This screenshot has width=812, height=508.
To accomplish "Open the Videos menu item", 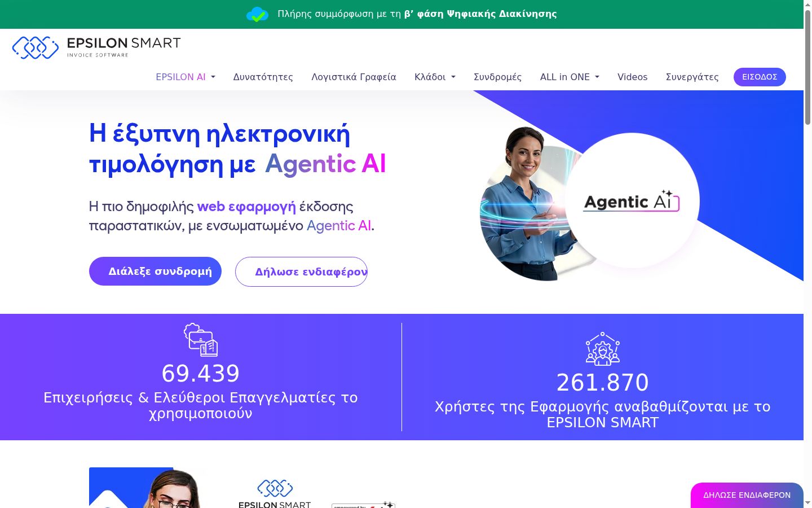I will (x=632, y=77).
